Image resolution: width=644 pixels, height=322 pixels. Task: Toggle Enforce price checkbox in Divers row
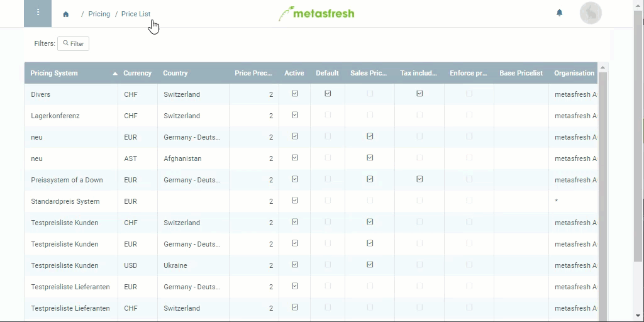(469, 94)
